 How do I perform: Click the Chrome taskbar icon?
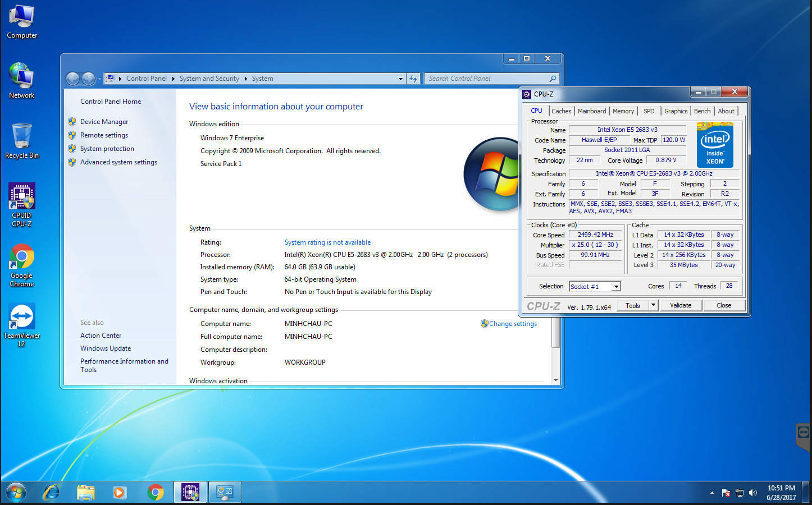coord(155,493)
